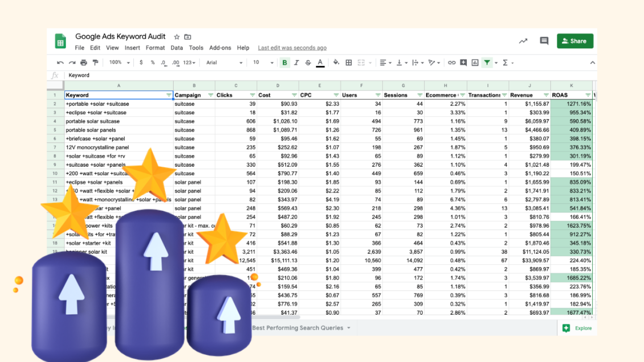644x362 pixels.
Task: Open the fill color picker
Action: pos(336,63)
